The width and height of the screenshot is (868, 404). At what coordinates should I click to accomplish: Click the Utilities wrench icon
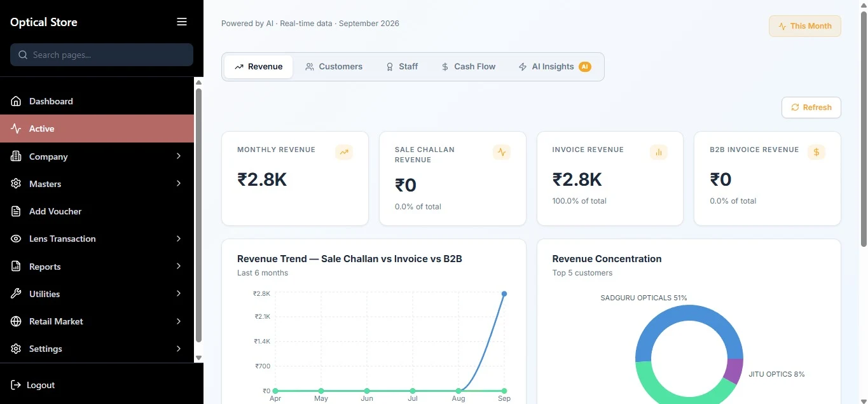pos(16,293)
